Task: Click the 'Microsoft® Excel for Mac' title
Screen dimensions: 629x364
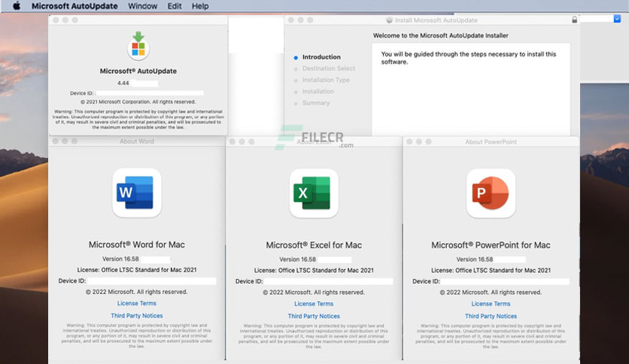Action: click(x=314, y=245)
